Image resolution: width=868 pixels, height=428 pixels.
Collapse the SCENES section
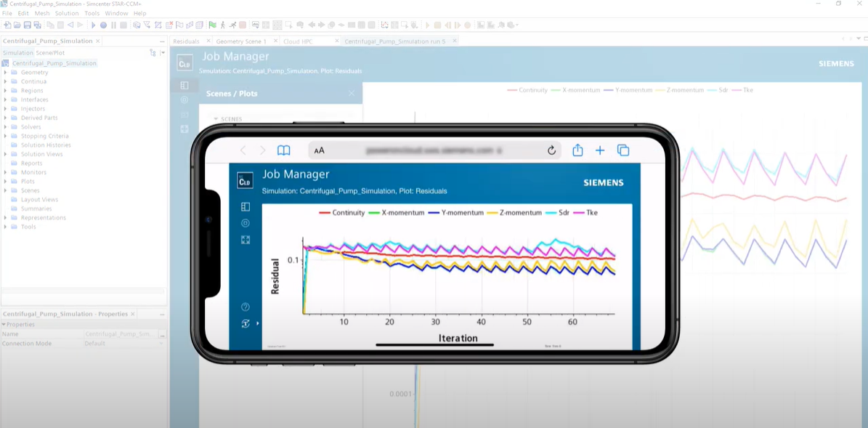point(216,118)
